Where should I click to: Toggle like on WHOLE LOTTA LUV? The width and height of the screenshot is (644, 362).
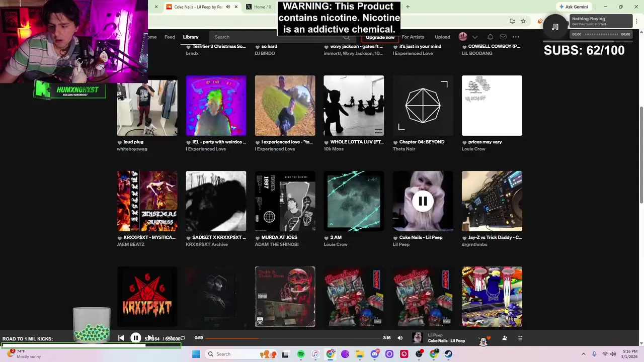(327, 142)
